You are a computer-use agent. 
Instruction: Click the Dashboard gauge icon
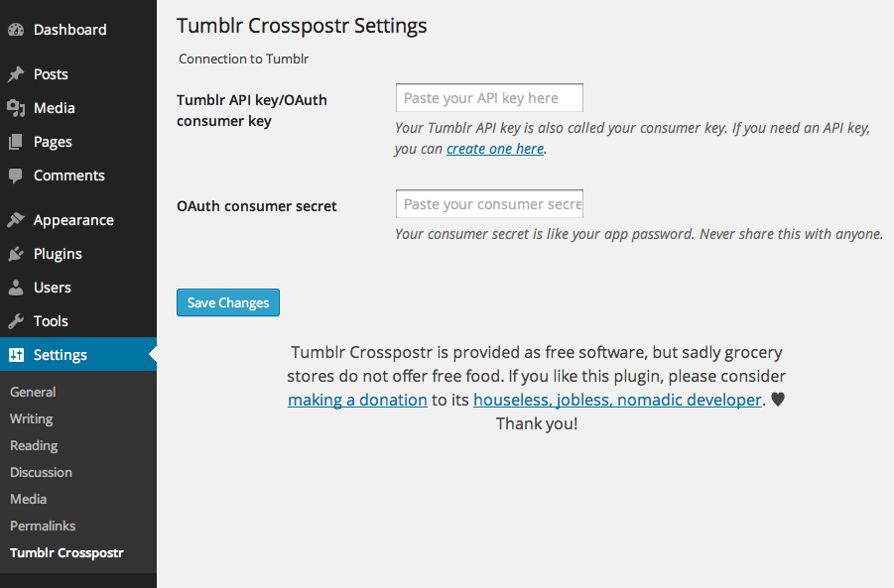[x=16, y=30]
